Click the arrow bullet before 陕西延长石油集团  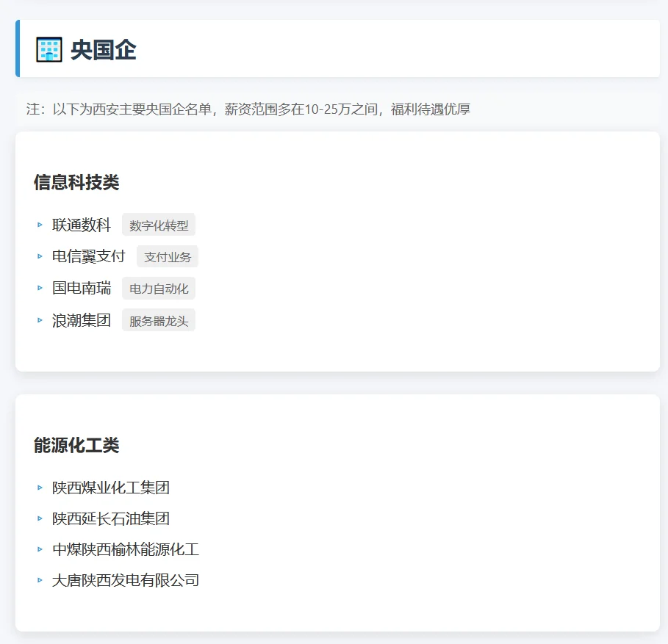[40, 518]
